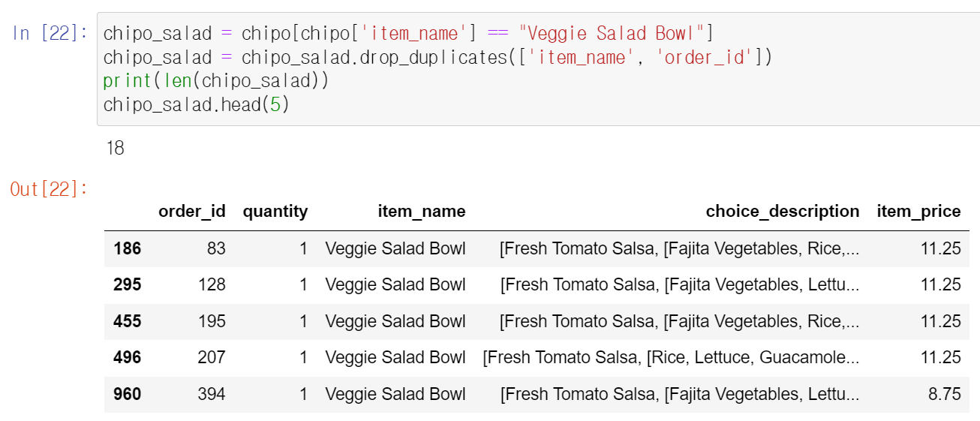The width and height of the screenshot is (980, 421).
Task: Click the order_id cell showing 83
Action: pos(216,248)
